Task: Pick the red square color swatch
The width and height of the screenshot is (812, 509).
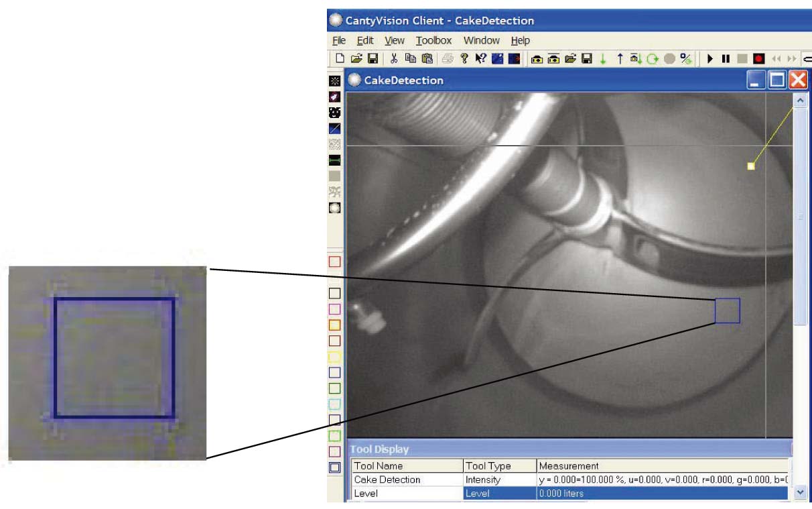Action: (x=335, y=261)
